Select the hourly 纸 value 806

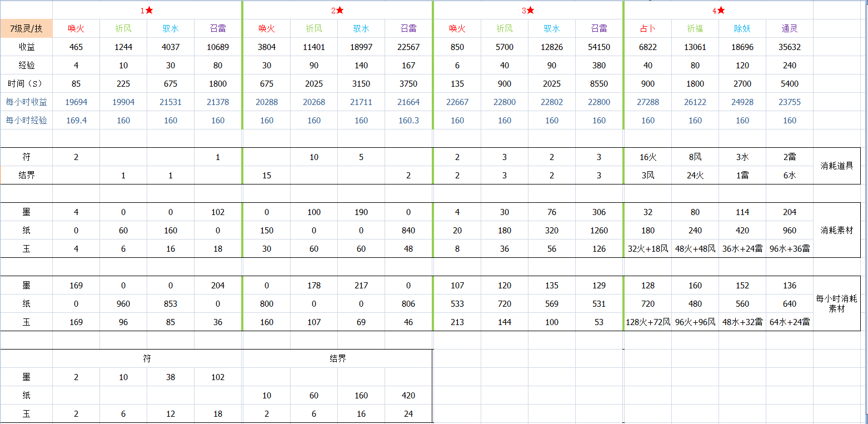408,303
